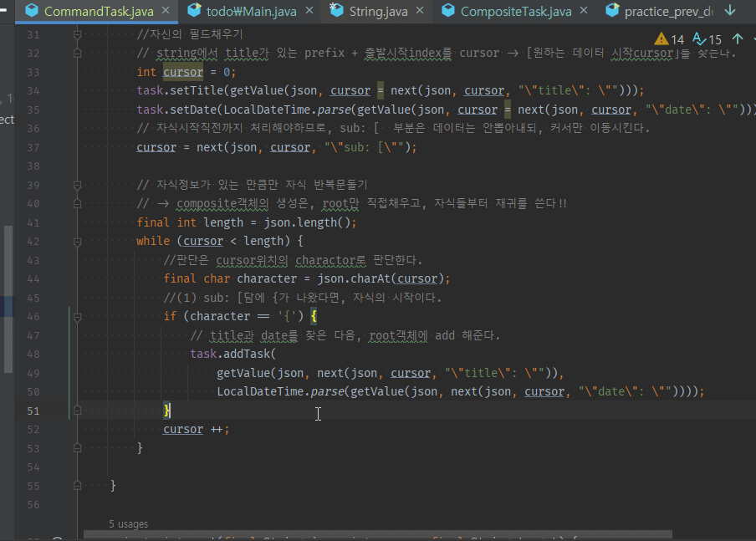Viewport: 756px width, 541px height.
Task: Close the todo₩Main.java tab
Action: coord(309,10)
